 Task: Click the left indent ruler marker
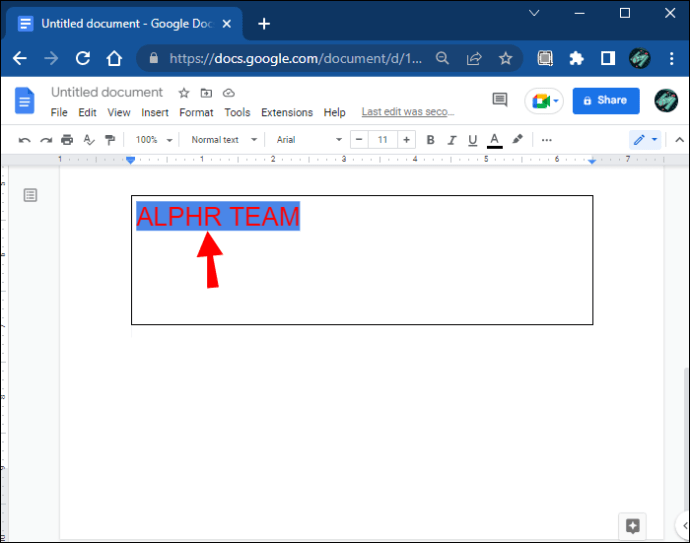click(x=130, y=160)
